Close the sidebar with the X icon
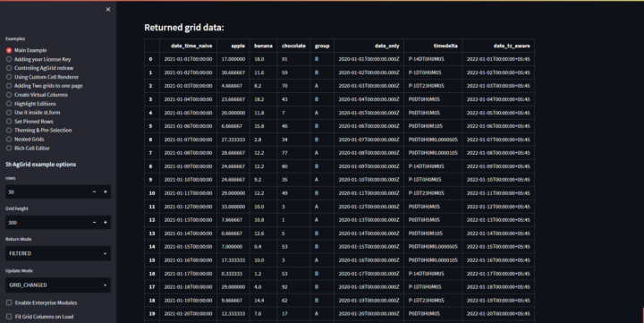This screenshot has width=644, height=323. pyautogui.click(x=108, y=10)
